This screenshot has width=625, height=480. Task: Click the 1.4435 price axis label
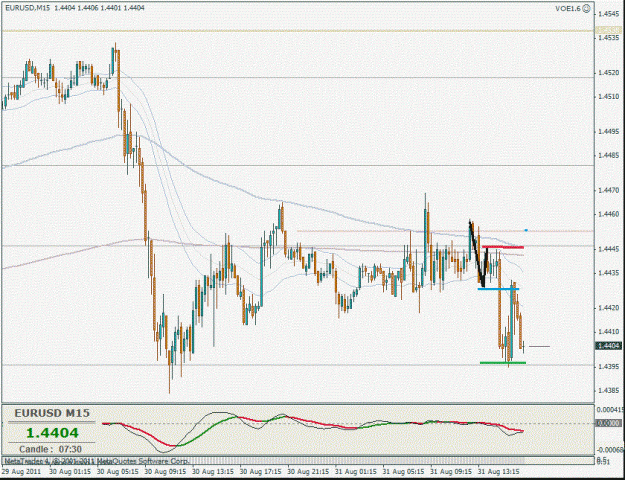point(608,273)
